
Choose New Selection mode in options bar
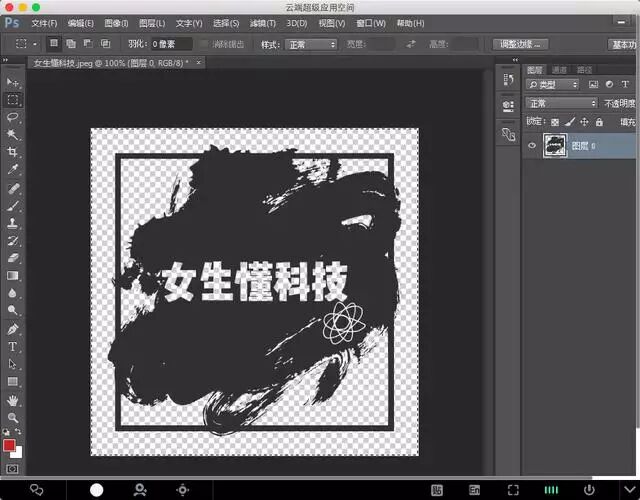[x=53, y=43]
